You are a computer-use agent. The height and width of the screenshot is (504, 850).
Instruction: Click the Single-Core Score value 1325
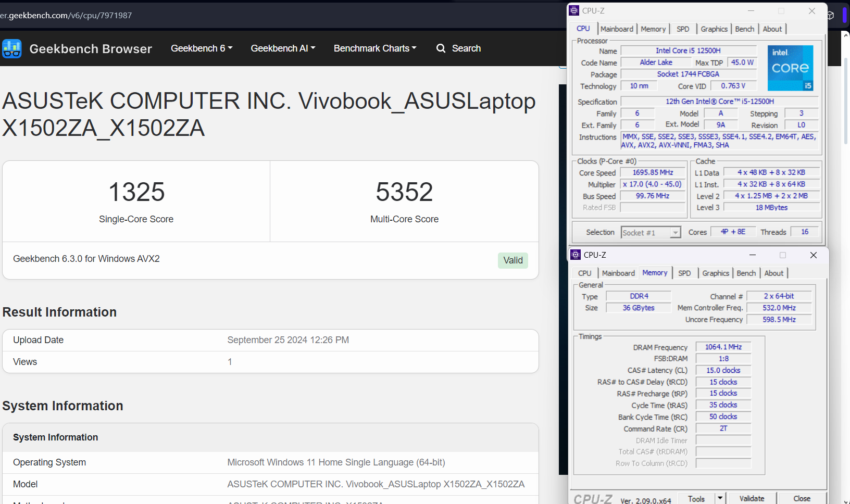(136, 192)
